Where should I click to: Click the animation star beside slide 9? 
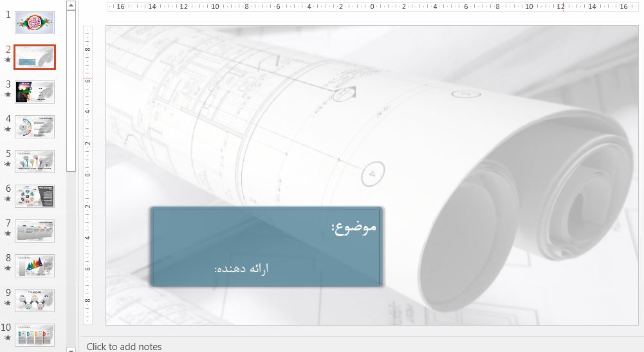[7, 303]
